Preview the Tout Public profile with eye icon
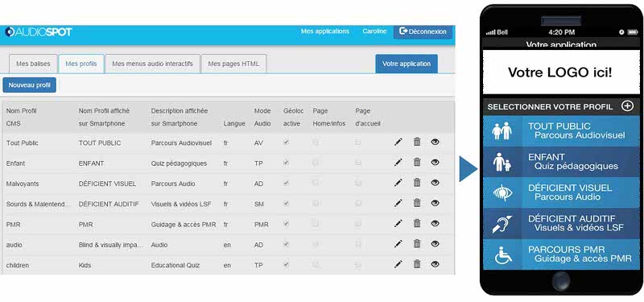The width and height of the screenshot is (644, 302). pyautogui.click(x=436, y=142)
